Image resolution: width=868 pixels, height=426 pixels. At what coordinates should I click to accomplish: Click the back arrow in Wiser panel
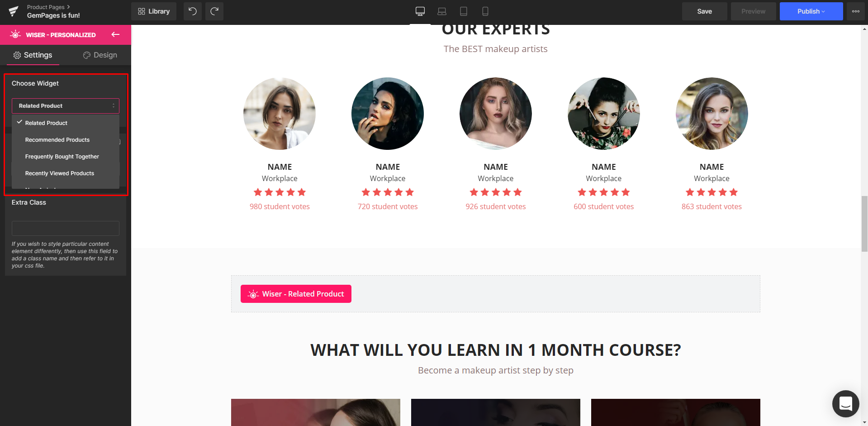click(115, 34)
